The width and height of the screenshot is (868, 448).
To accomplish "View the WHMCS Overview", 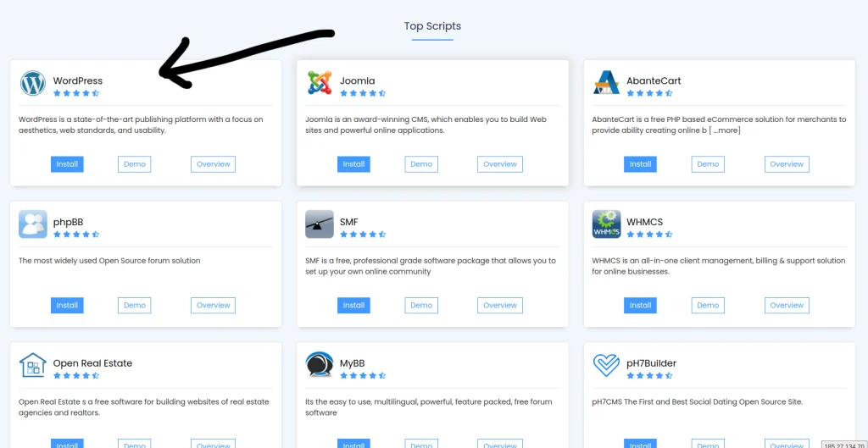I will 787,306.
